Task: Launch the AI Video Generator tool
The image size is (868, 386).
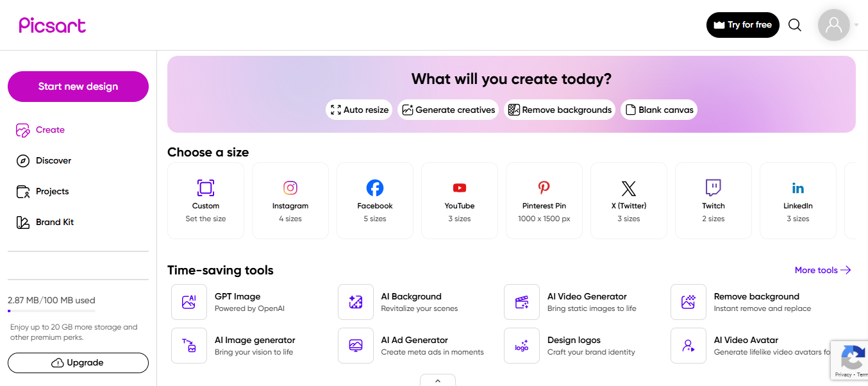Action: [x=587, y=302]
